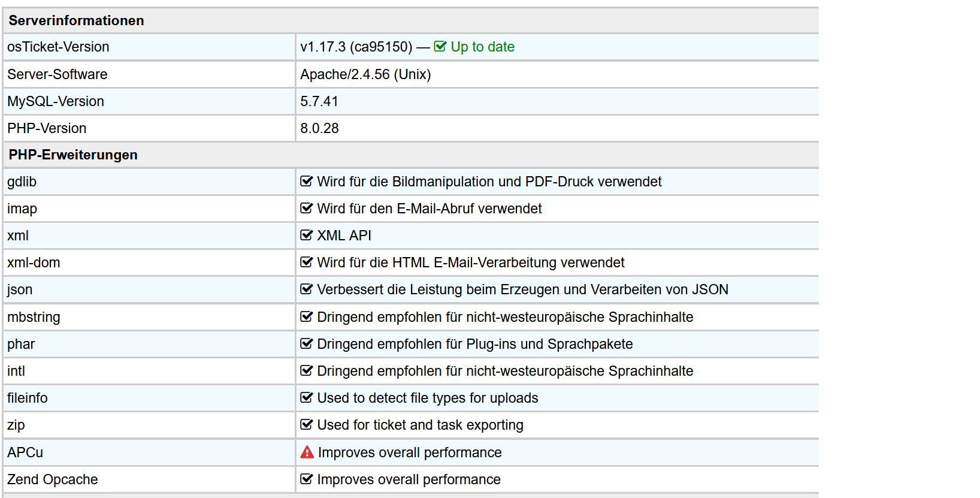This screenshot has width=980, height=498.
Task: Click the PHP version 8.0.28 value
Action: click(319, 128)
